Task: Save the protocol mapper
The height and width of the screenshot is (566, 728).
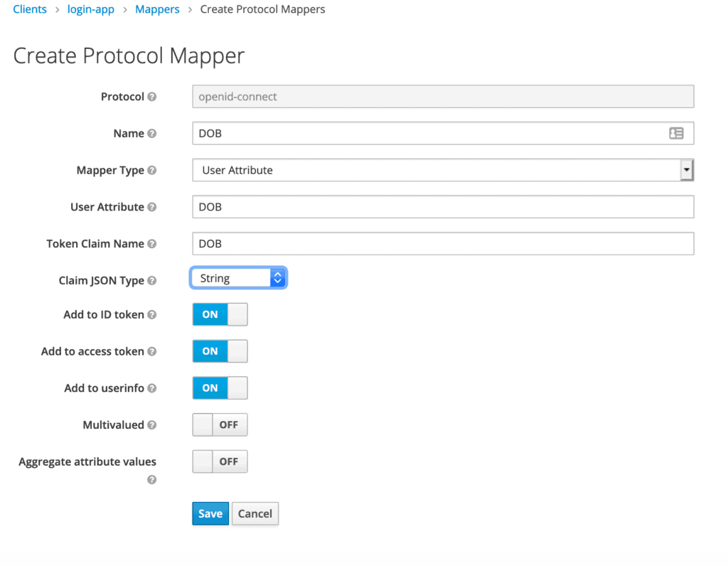Action: (x=210, y=514)
